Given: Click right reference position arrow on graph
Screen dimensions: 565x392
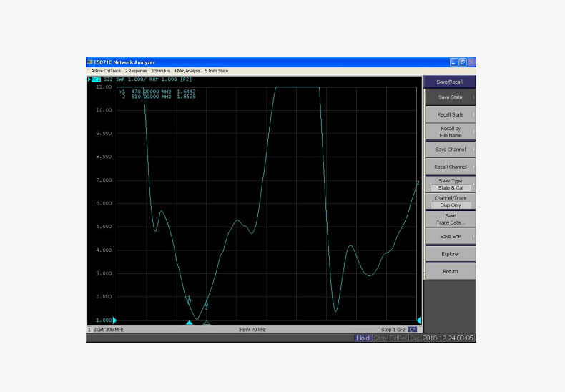Looking at the screenshot, I should point(418,320).
